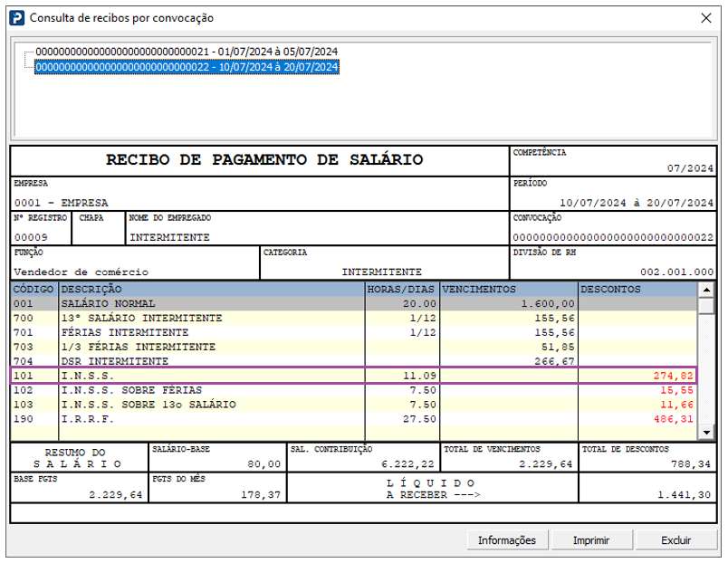The width and height of the screenshot is (728, 563).
Task: Select the I.N.S.S. SOBRE 13o SALÁRIO row
Action: coord(354,405)
